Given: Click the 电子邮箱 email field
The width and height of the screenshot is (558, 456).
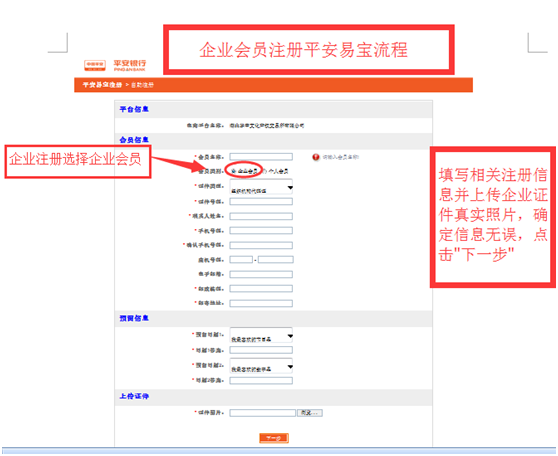Looking at the screenshot, I should point(261,274).
